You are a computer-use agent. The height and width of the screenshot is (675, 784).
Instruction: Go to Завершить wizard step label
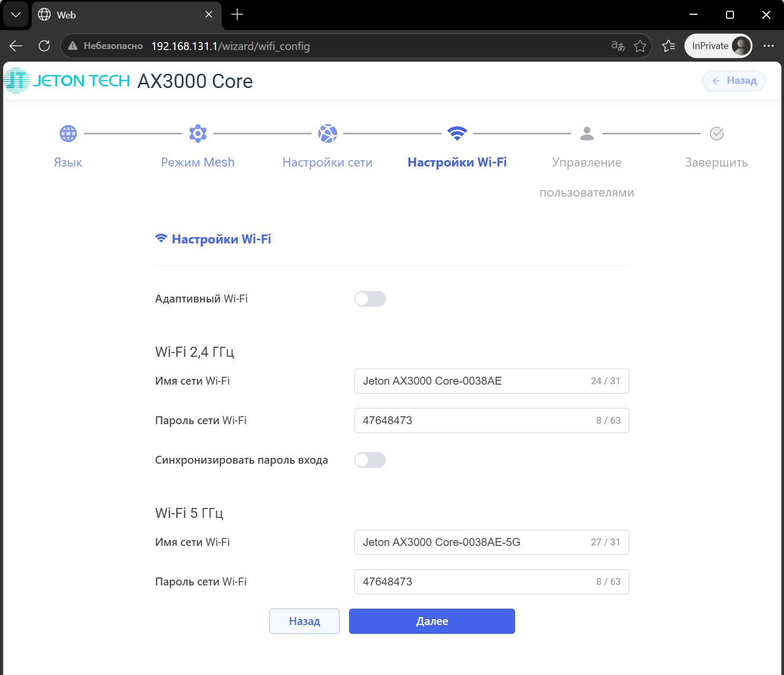pos(717,162)
